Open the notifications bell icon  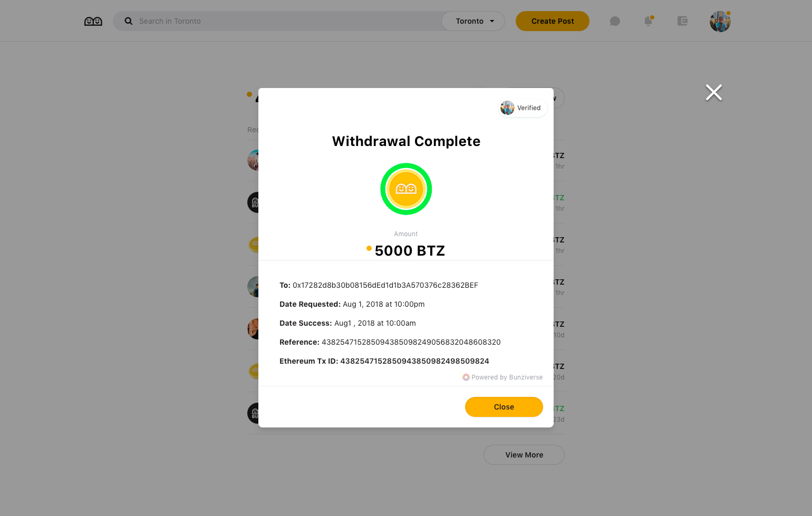click(x=649, y=21)
